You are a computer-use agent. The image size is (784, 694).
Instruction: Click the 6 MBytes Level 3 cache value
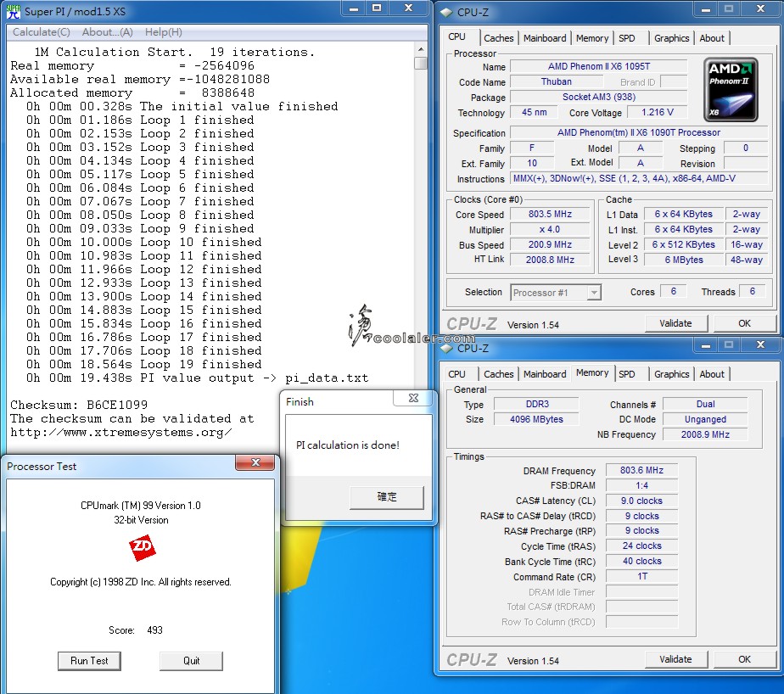pos(684,260)
